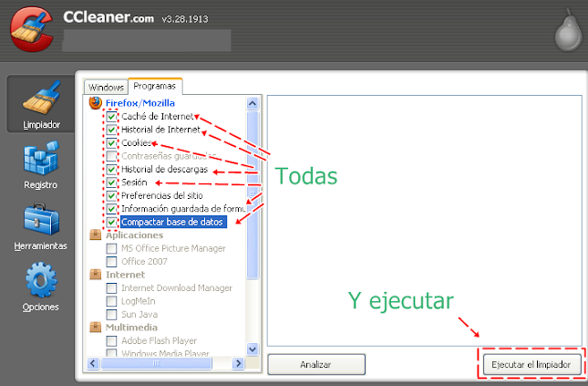Click the Multimedia category box icon
The height and width of the screenshot is (386, 588).
click(x=95, y=327)
